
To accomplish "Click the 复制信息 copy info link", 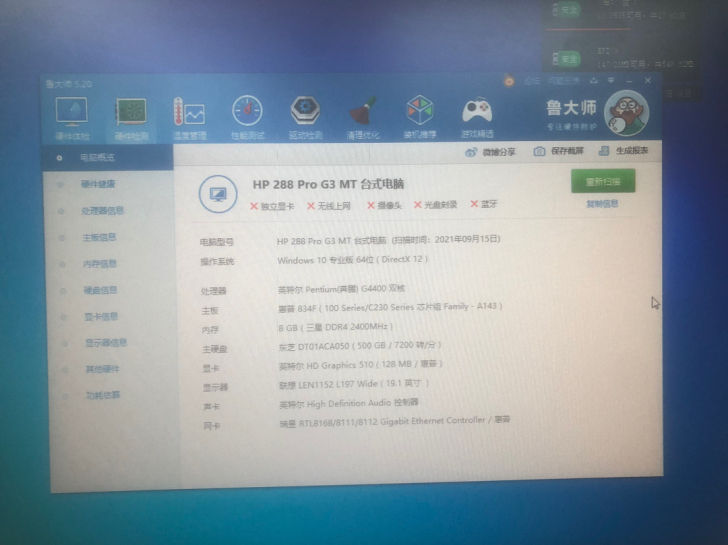I will coord(602,204).
